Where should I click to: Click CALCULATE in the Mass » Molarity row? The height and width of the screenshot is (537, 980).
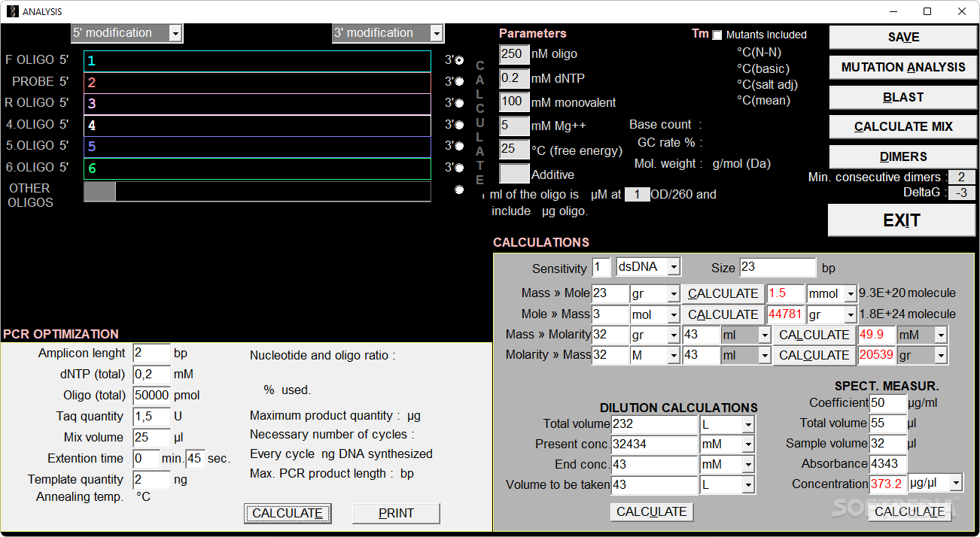coord(814,335)
